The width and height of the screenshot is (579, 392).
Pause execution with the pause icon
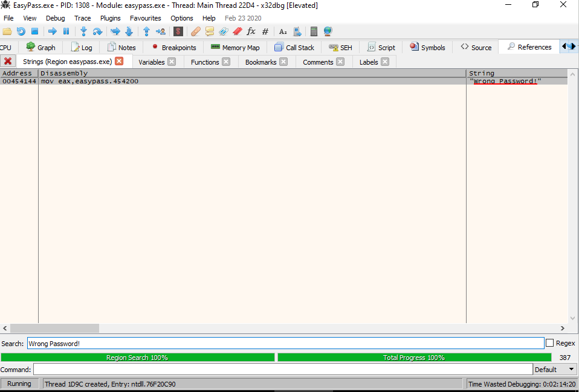66,31
